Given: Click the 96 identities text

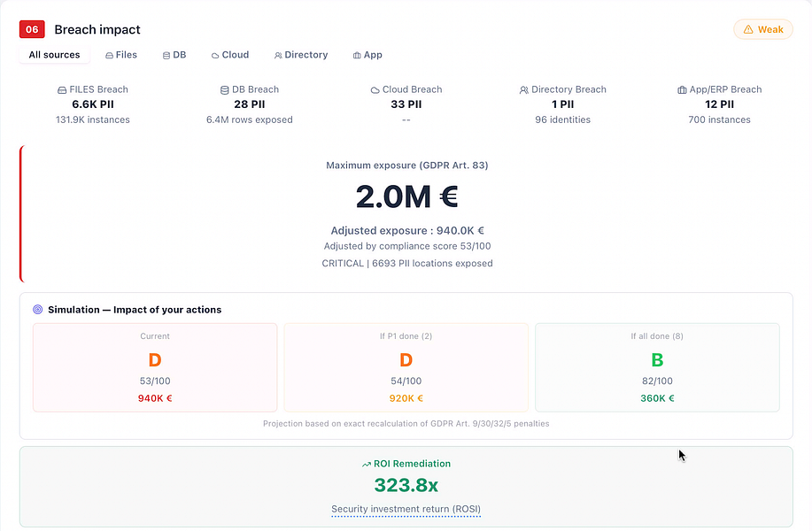Looking at the screenshot, I should [x=563, y=119].
